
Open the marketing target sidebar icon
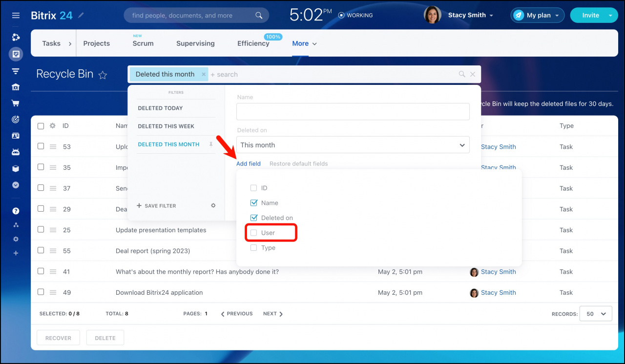point(16,120)
